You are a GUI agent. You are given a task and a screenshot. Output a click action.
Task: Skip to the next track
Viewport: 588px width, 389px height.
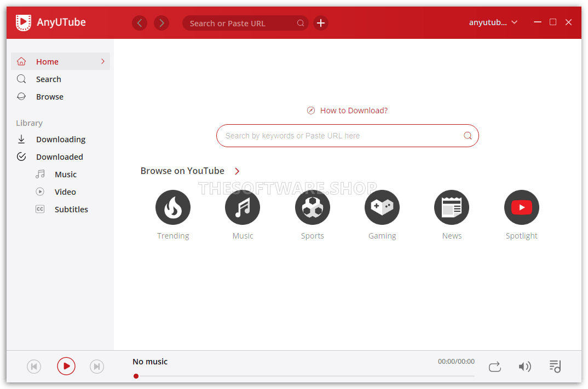[x=96, y=367]
